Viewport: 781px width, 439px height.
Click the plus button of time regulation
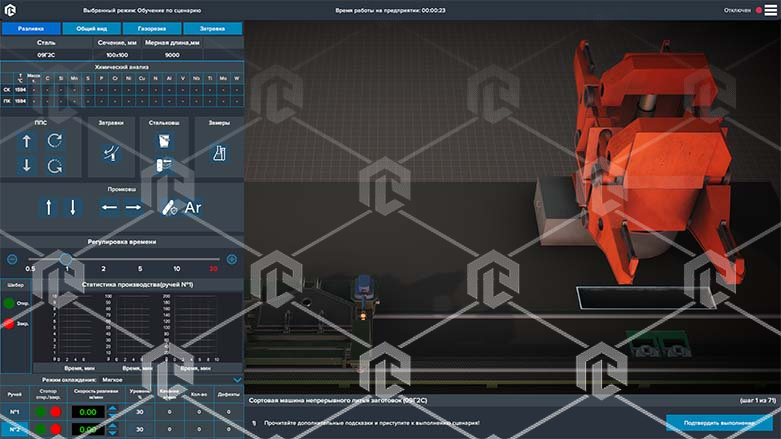(232, 259)
